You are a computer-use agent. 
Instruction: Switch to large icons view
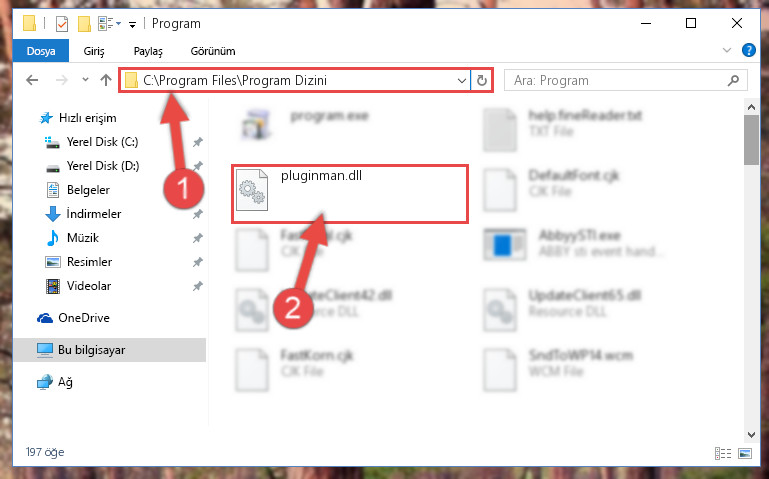(x=745, y=453)
